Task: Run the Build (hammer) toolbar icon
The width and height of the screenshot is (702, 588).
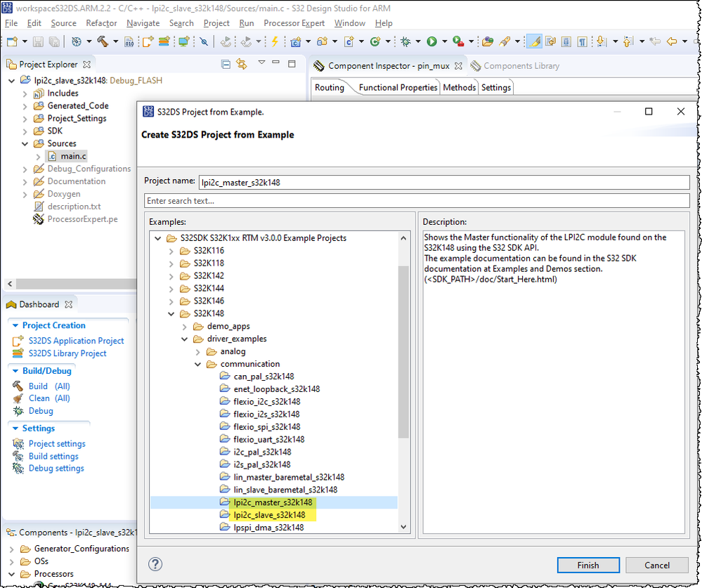Action: pos(104,42)
